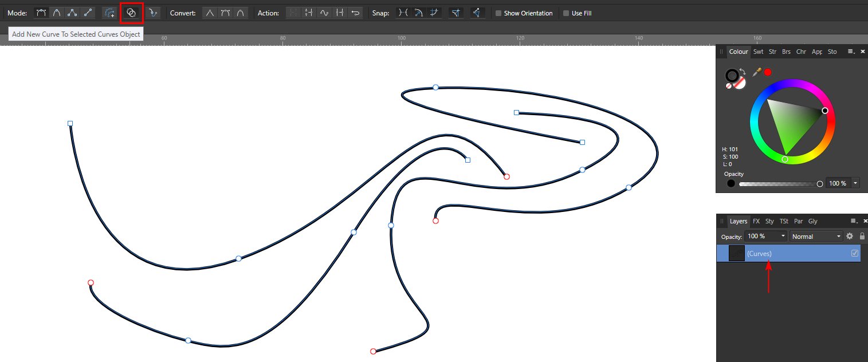
Task: Click the curve-with-arrow icon before Convert
Action: tap(152, 13)
